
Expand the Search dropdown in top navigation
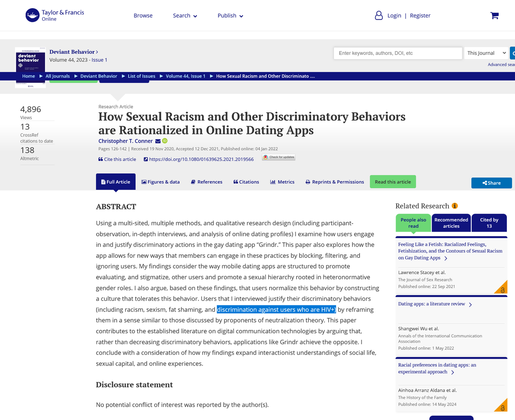tap(185, 15)
